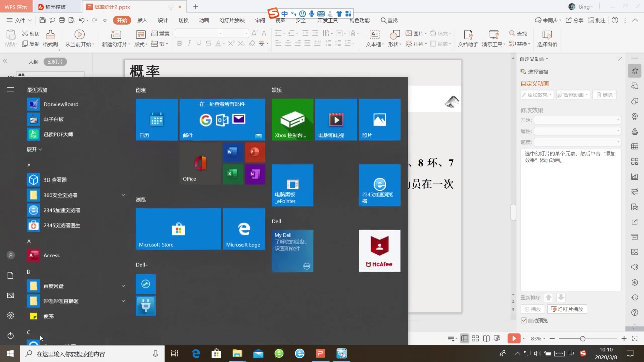Click the 文档助手 button
This screenshot has width=644, height=362.
coord(468,39)
